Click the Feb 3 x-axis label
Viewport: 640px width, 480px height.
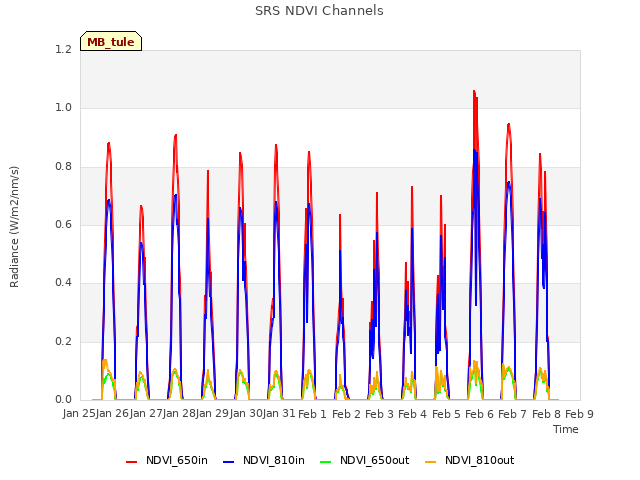click(x=379, y=414)
